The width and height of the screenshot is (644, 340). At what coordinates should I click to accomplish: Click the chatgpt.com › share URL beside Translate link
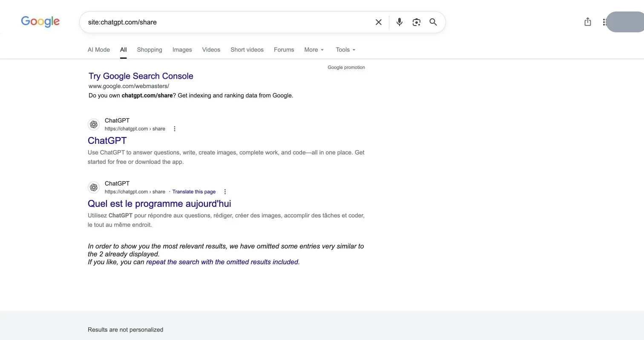click(x=135, y=192)
